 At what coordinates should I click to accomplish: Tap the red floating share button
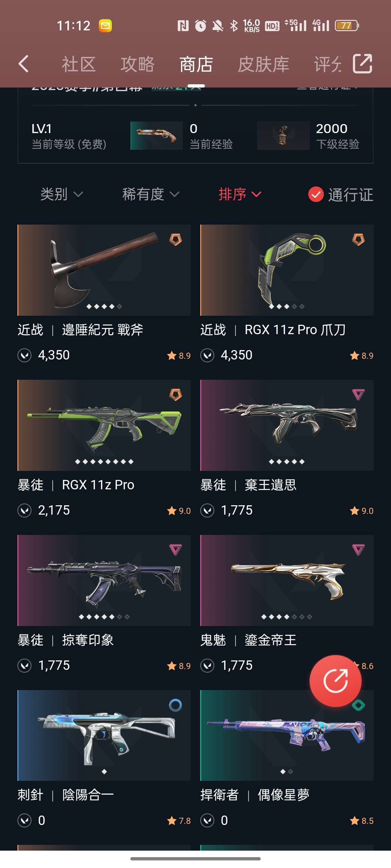click(x=335, y=681)
